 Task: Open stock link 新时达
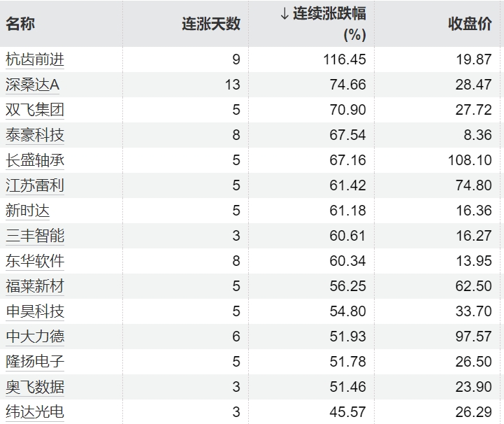tap(27, 211)
